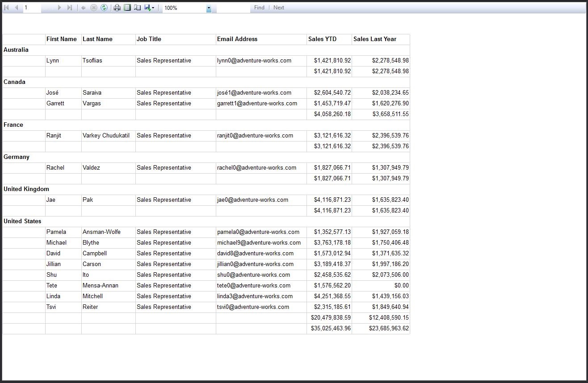Open the Print dialog
Image resolution: width=588 pixels, height=383 pixels.
click(x=117, y=7)
